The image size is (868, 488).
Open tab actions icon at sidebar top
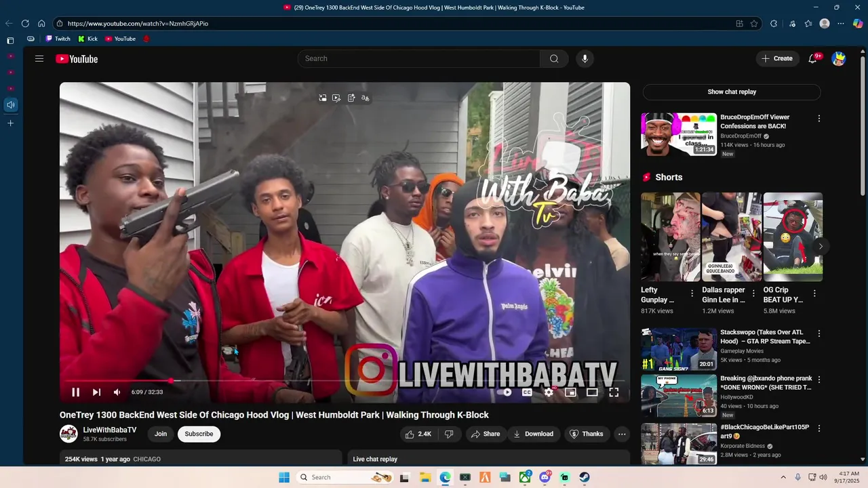[x=10, y=41]
